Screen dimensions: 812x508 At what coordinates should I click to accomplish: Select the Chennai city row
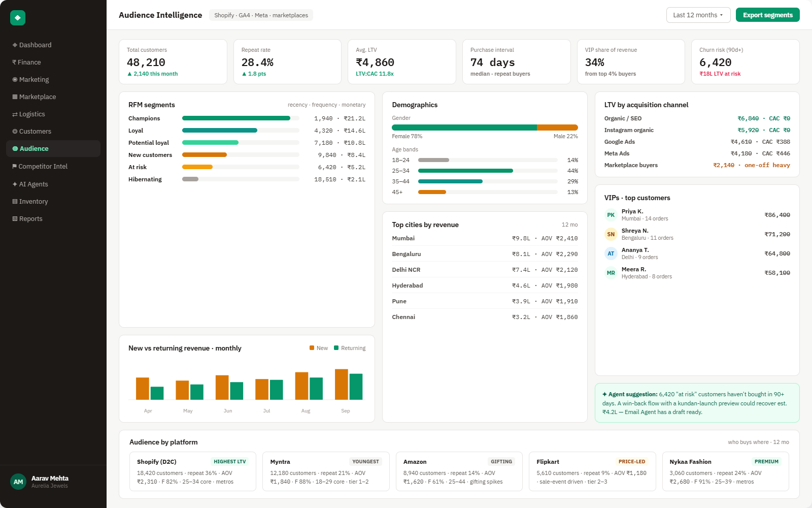click(x=485, y=317)
